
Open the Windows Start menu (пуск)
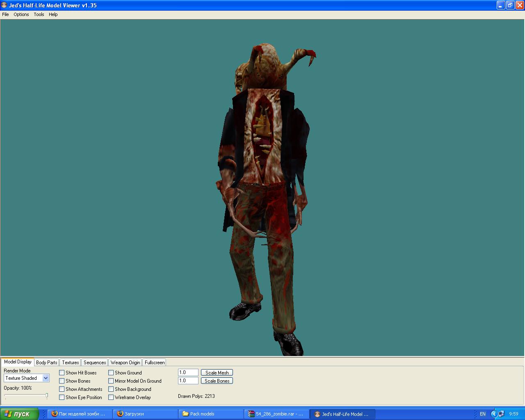pos(19,414)
